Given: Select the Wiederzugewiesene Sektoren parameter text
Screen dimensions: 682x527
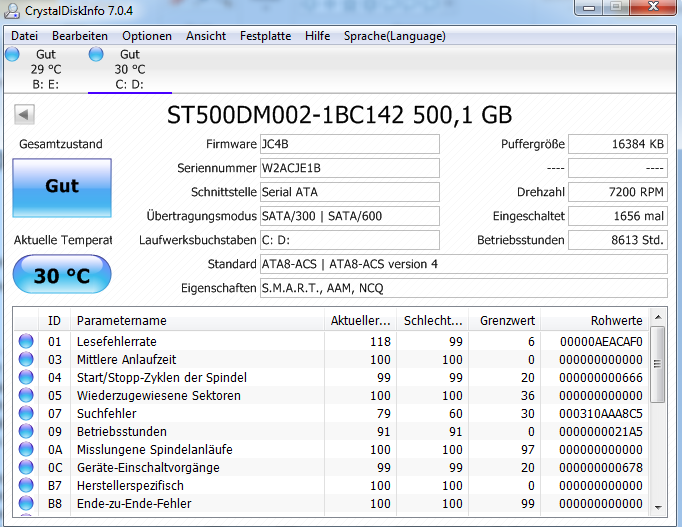Looking at the screenshot, I should (x=158, y=396).
